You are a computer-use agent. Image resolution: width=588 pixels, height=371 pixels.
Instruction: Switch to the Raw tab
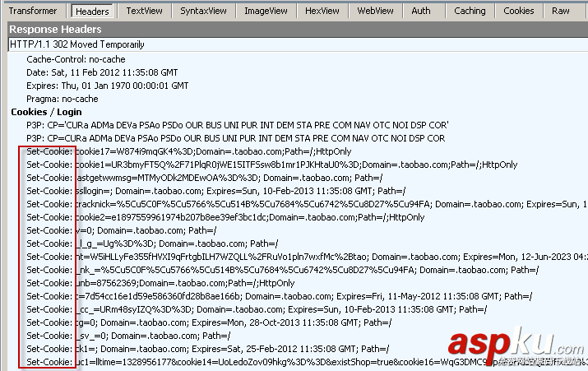pyautogui.click(x=561, y=11)
